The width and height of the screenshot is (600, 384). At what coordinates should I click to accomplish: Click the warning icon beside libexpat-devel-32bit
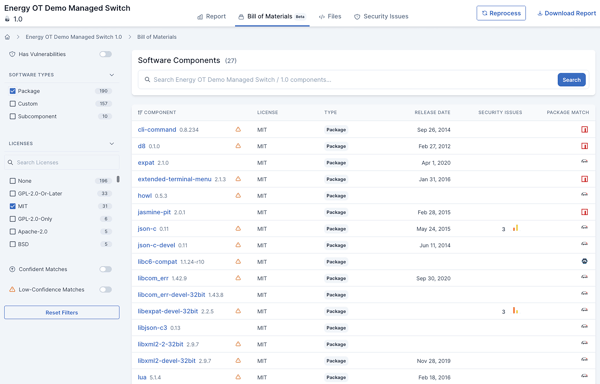(238, 311)
